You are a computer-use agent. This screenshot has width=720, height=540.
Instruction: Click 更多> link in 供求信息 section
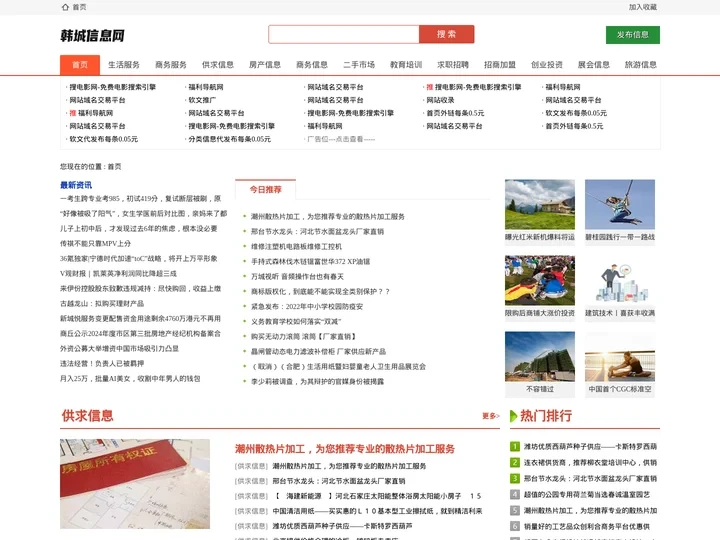pyautogui.click(x=490, y=416)
